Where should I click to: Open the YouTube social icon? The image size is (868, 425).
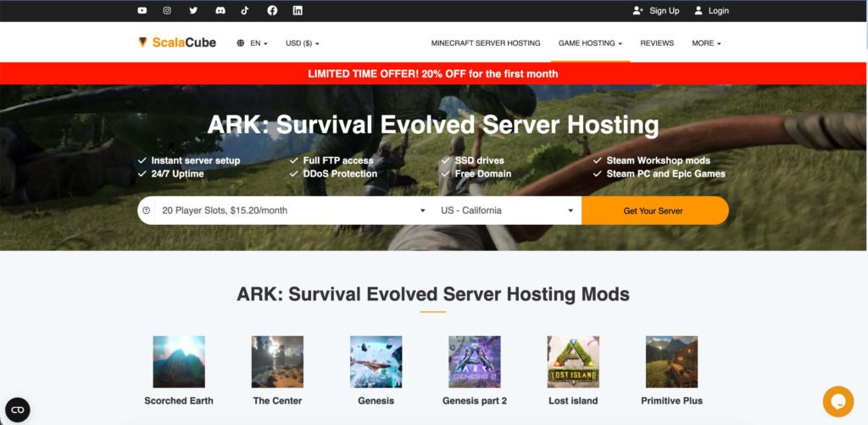142,10
